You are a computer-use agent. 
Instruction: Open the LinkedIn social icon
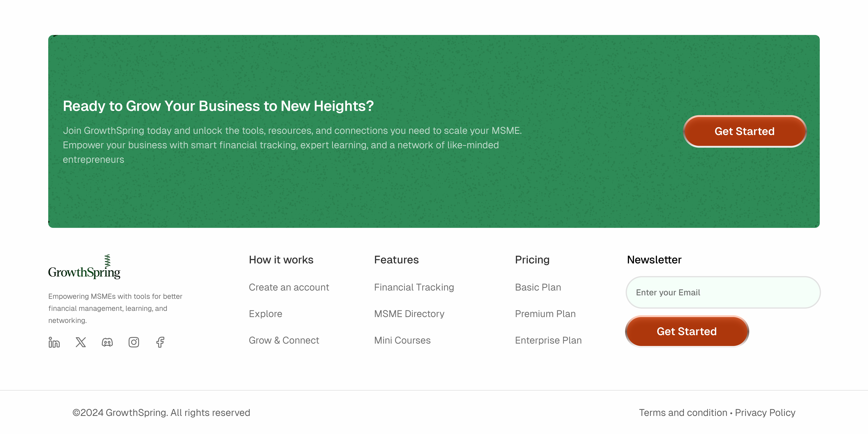click(x=54, y=342)
